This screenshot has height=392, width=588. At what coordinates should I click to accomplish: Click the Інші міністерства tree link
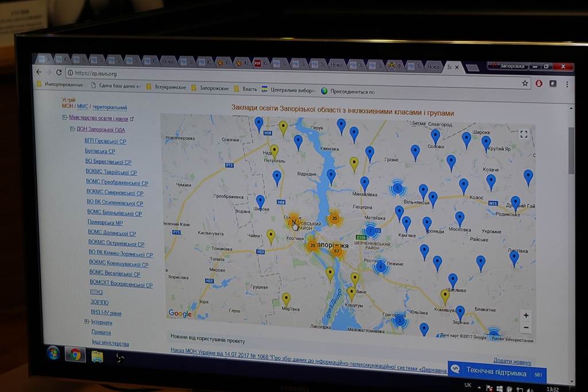(110, 343)
